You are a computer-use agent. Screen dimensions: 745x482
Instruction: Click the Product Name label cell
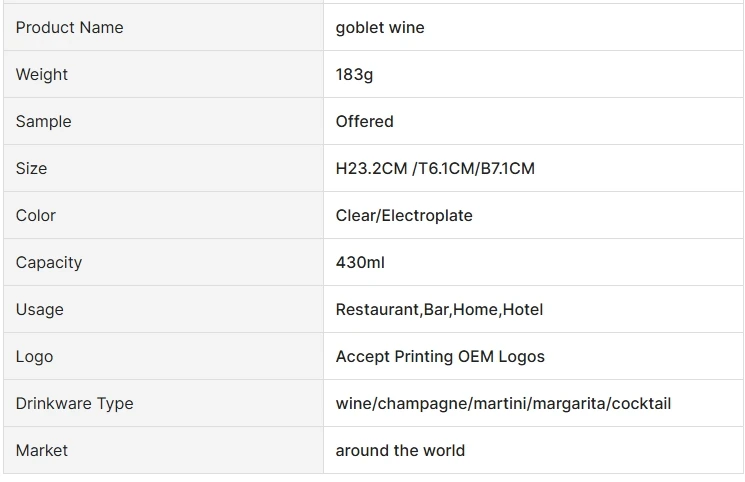[x=69, y=28]
